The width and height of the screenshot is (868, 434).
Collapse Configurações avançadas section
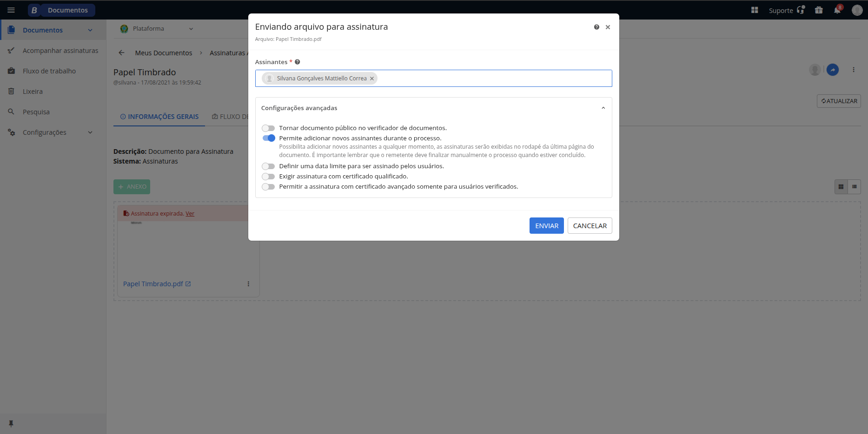click(603, 108)
